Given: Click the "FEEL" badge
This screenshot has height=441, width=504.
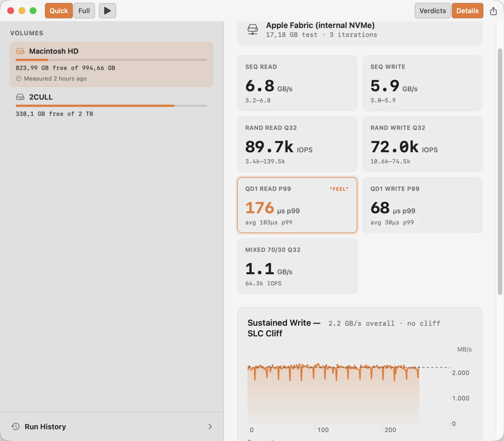Looking at the screenshot, I should [339, 189].
